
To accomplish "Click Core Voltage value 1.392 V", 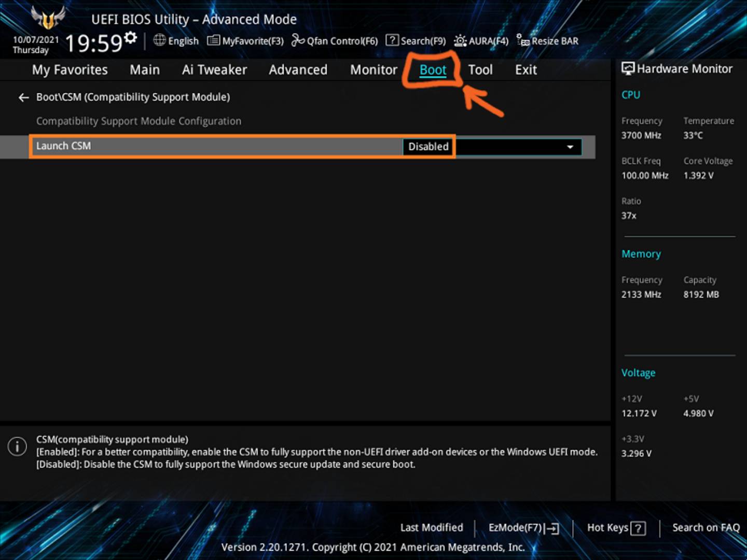I will coord(699,176).
